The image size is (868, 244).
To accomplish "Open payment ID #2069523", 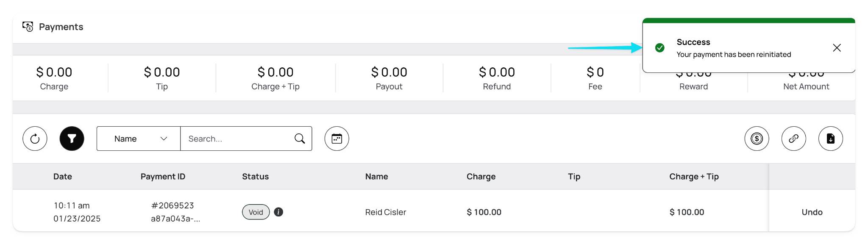I will 172,205.
